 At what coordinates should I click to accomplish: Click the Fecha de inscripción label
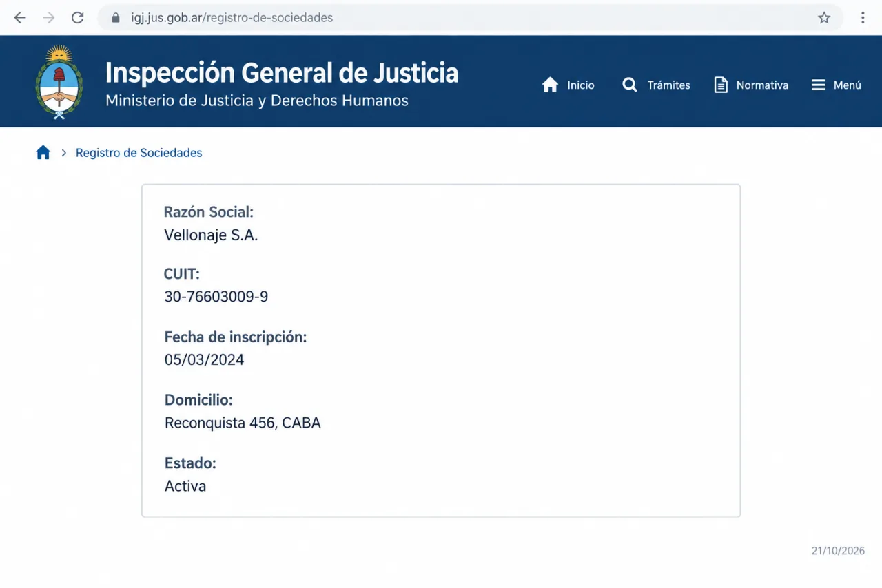(236, 337)
